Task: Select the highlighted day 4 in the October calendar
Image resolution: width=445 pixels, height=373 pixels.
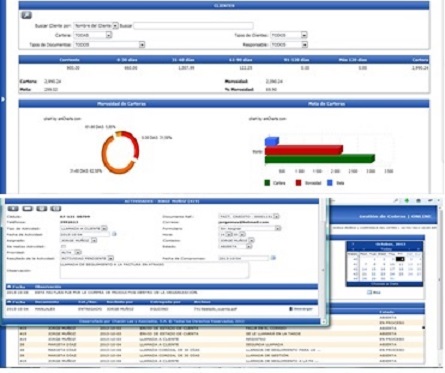Action: pos(400,259)
